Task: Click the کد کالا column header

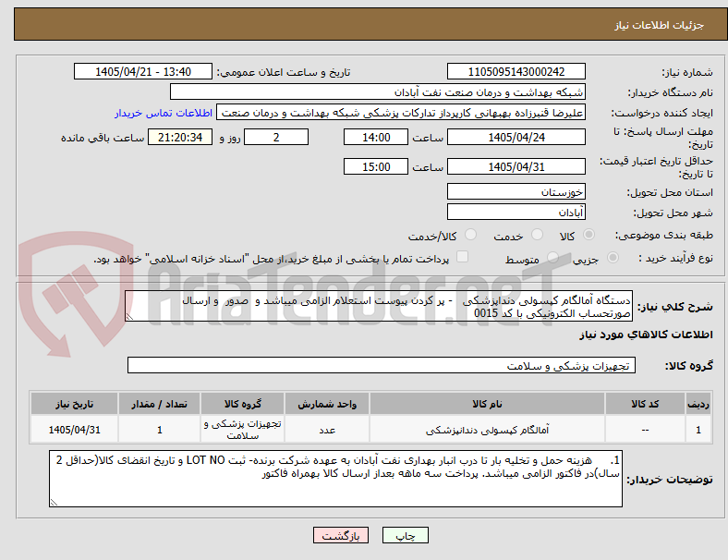Action: (x=645, y=404)
